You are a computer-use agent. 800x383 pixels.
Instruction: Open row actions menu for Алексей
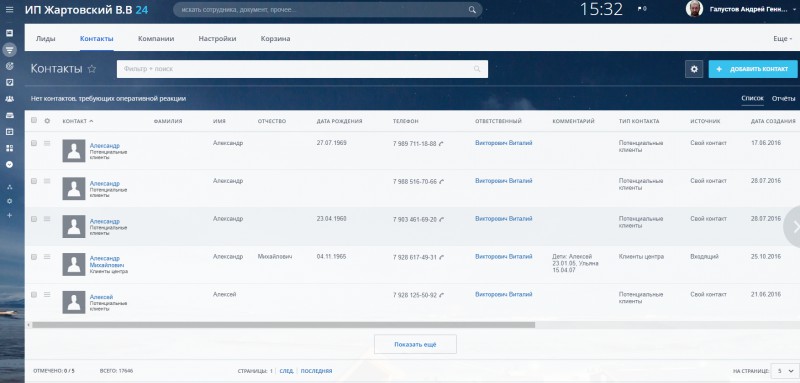coord(47,295)
